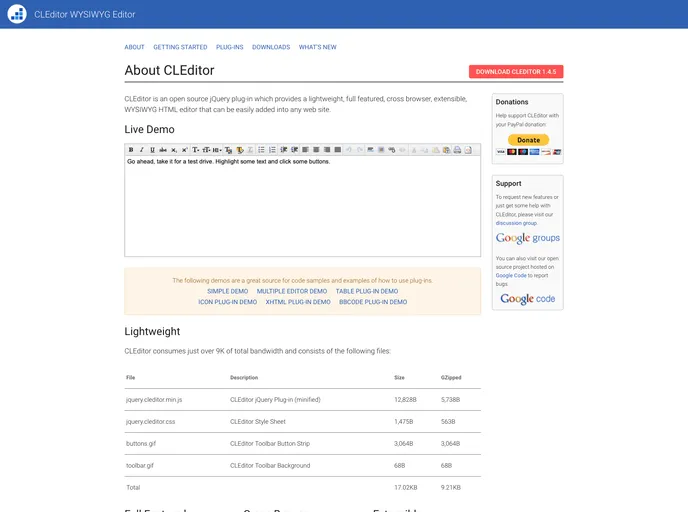Open the Downloads menu item
688x512 pixels.
(x=271, y=47)
